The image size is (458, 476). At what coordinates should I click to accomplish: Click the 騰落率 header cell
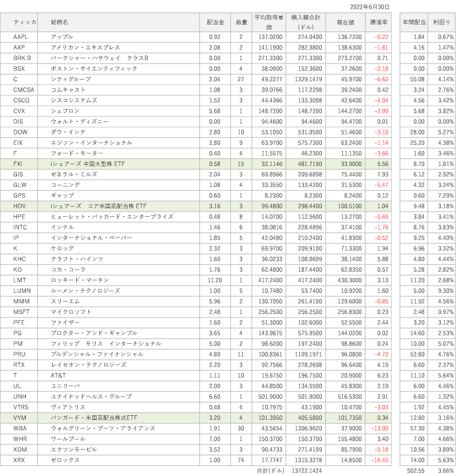click(378, 22)
